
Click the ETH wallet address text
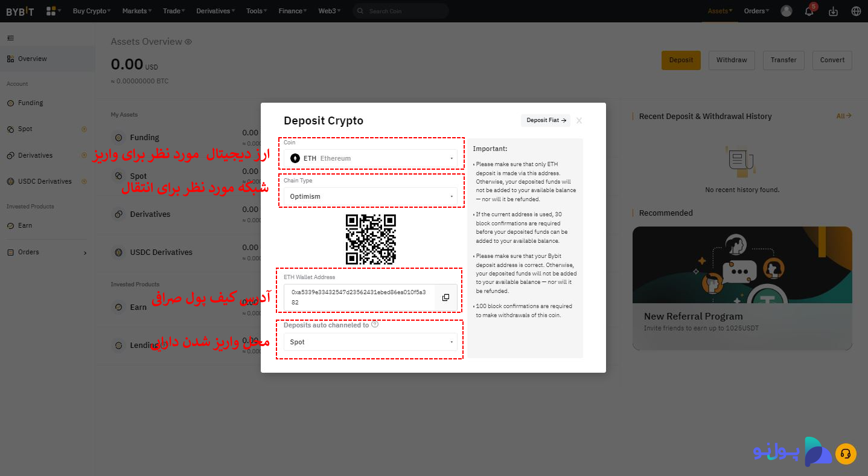359,297
